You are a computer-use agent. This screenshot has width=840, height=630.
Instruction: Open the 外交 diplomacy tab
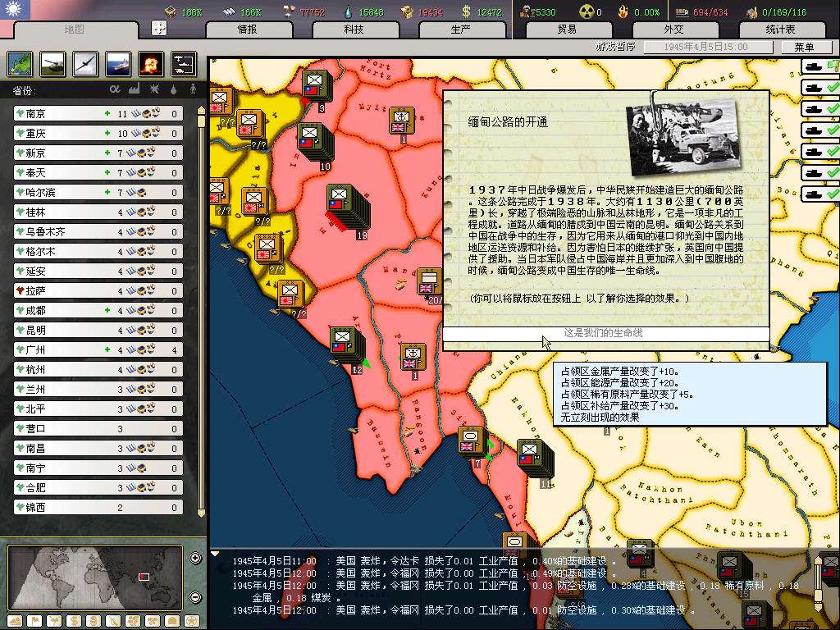[x=673, y=30]
